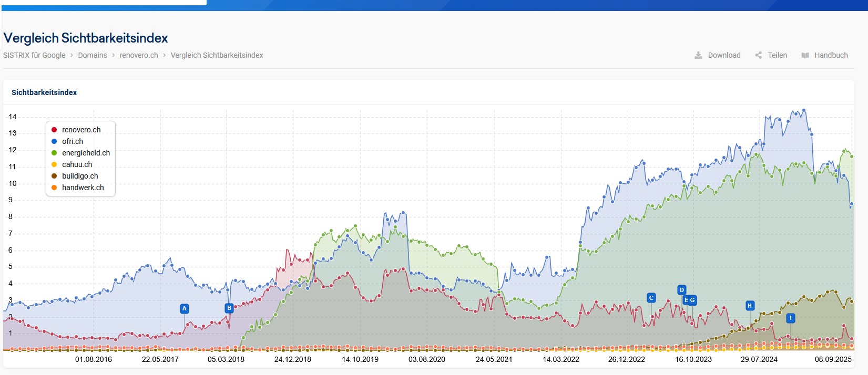Click event pin G on the chart
This screenshot has width=868, height=375.
pos(693,300)
